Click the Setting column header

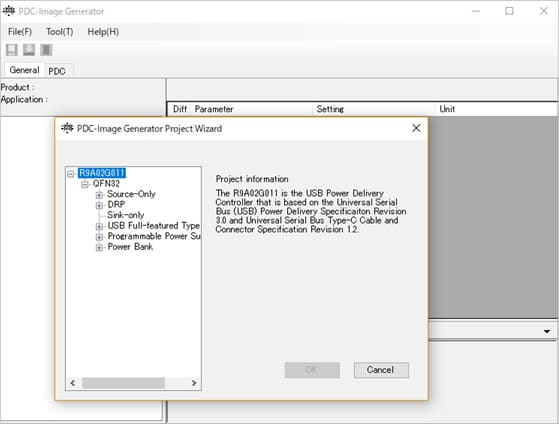pos(373,109)
